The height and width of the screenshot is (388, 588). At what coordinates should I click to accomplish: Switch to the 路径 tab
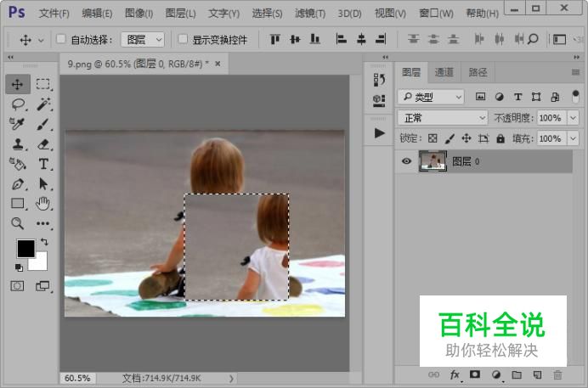pos(478,72)
